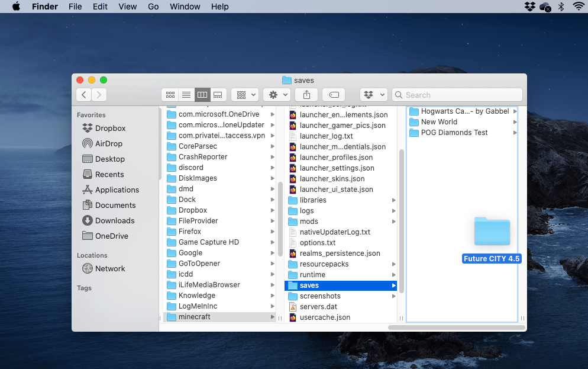Open the Go menu
The image size is (588, 369).
pyautogui.click(x=153, y=7)
